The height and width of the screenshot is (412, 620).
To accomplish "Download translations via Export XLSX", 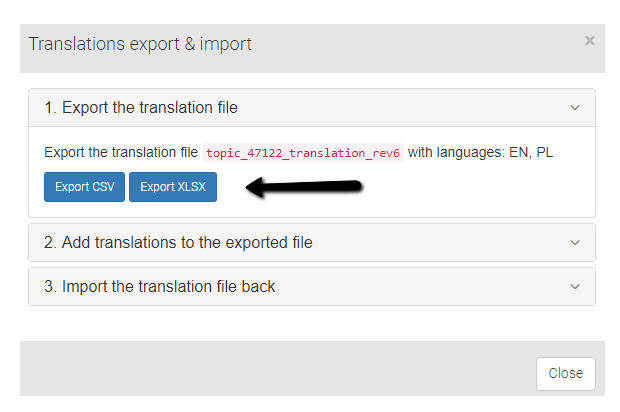I will click(x=173, y=187).
